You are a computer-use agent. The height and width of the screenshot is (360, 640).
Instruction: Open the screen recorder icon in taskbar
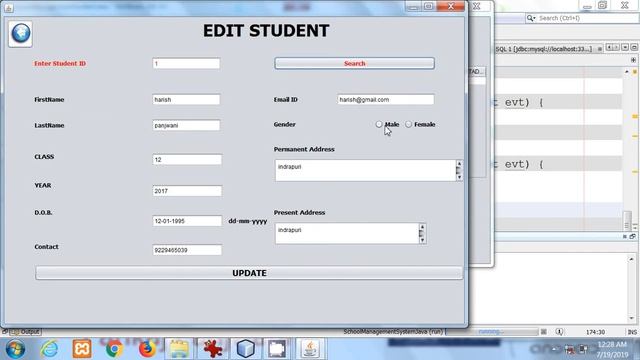(277, 349)
